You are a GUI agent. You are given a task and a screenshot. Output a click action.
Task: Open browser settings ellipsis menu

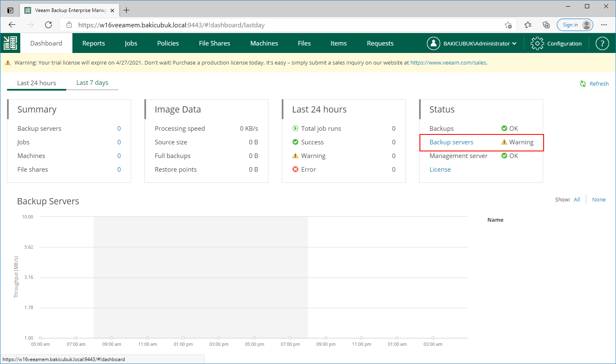(604, 25)
